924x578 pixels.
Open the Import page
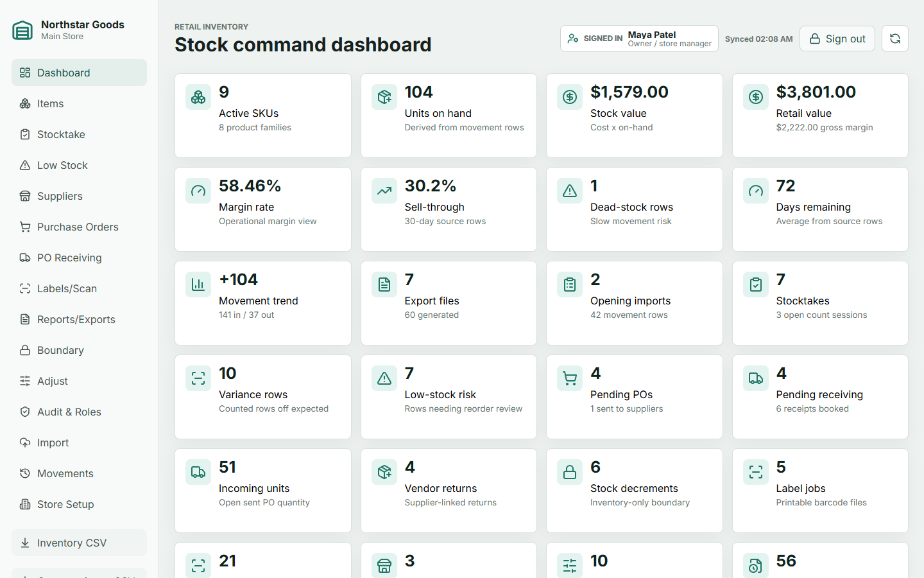[79, 442]
